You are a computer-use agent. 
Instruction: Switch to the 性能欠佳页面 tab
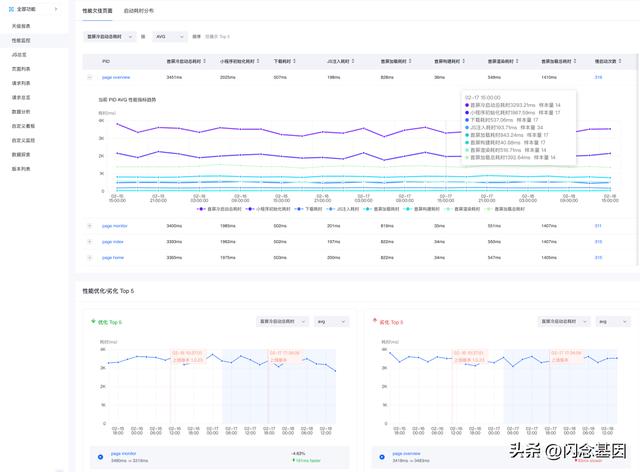[97, 11]
